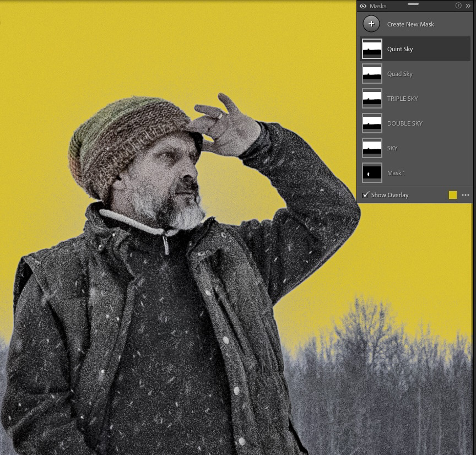Select the DOUBLE SKY mask name
The height and width of the screenshot is (455, 476).
pos(405,123)
